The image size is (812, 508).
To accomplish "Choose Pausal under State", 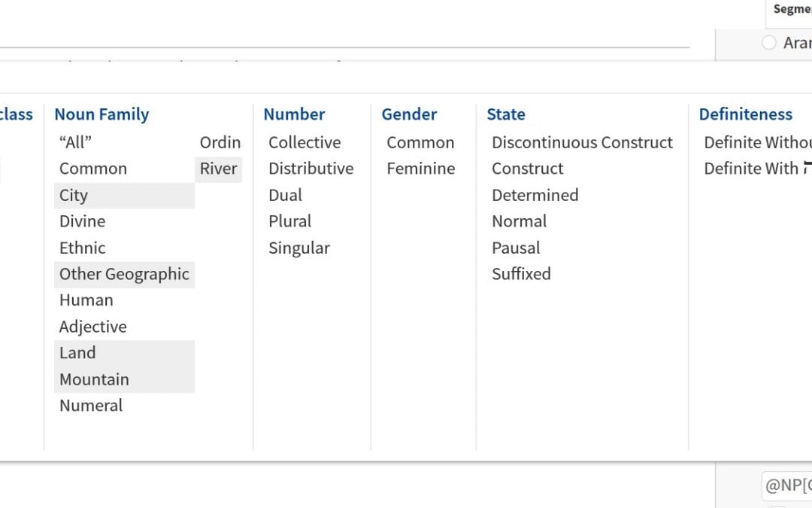I will click(516, 248).
